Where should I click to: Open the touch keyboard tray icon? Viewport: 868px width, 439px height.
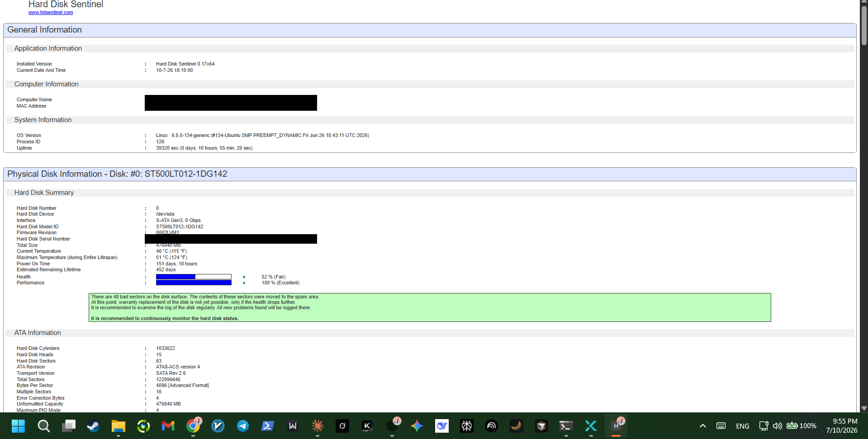[721, 426]
